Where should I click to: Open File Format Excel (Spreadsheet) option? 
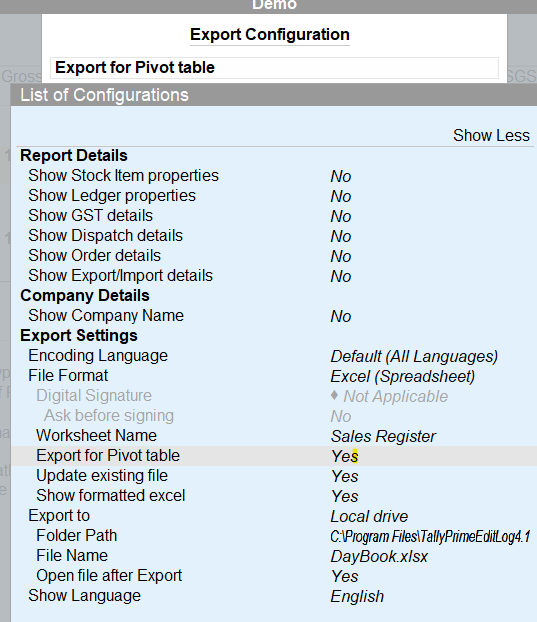[403, 376]
